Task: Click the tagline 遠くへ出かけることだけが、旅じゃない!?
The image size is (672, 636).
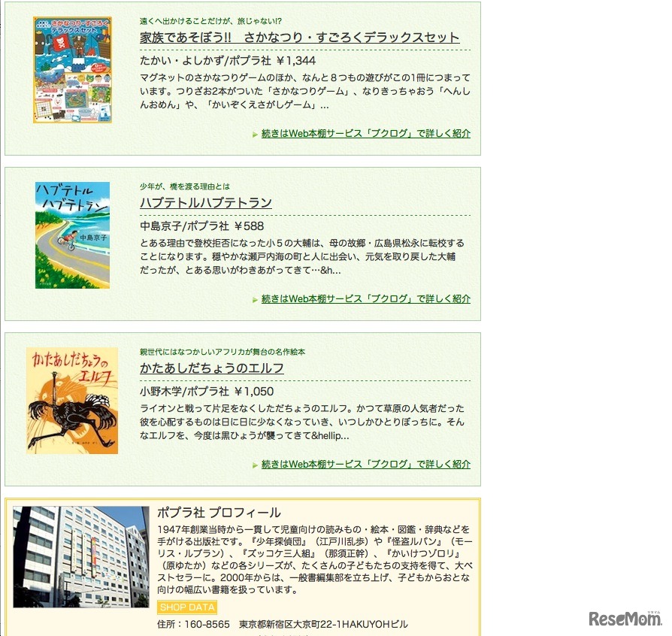Action: point(210,21)
